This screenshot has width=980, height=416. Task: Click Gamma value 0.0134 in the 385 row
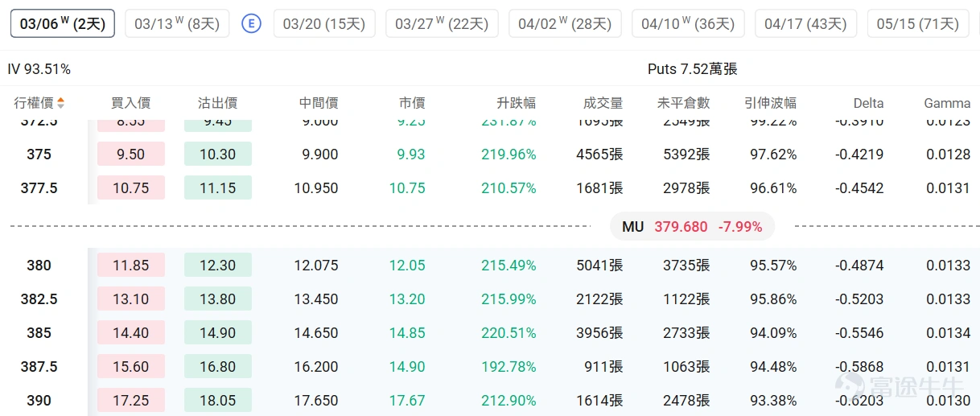[949, 333]
